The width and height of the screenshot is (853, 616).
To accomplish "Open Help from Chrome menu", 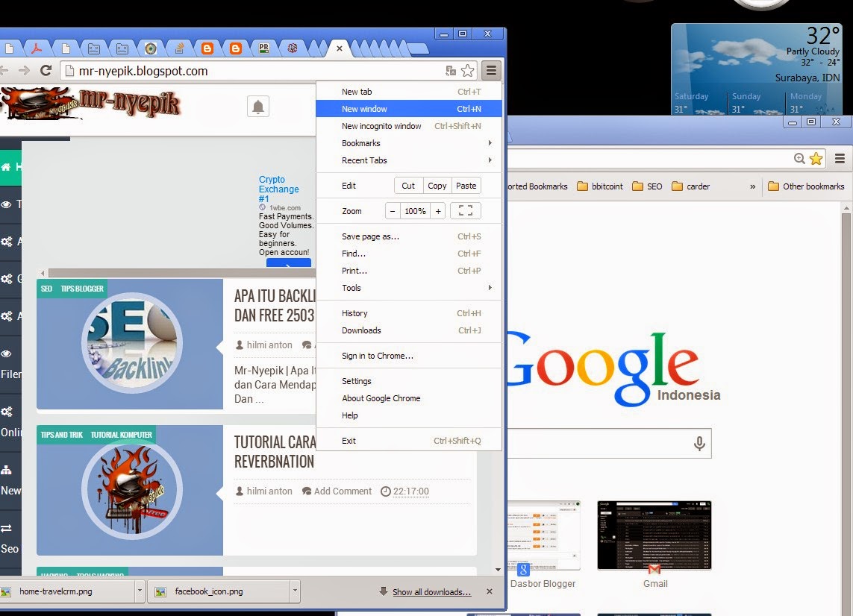I will (x=408, y=415).
